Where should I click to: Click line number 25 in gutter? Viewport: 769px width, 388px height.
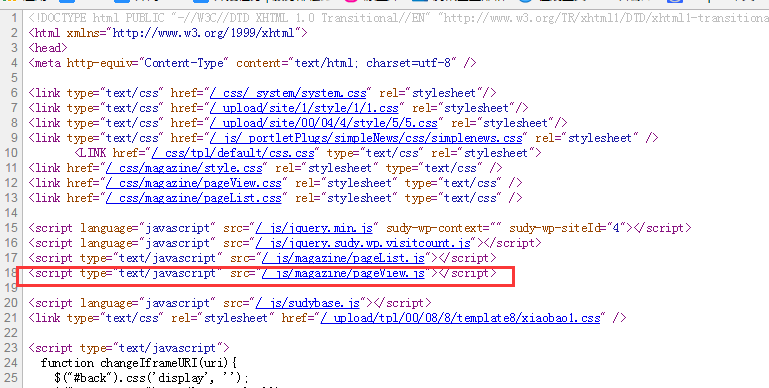10,378
